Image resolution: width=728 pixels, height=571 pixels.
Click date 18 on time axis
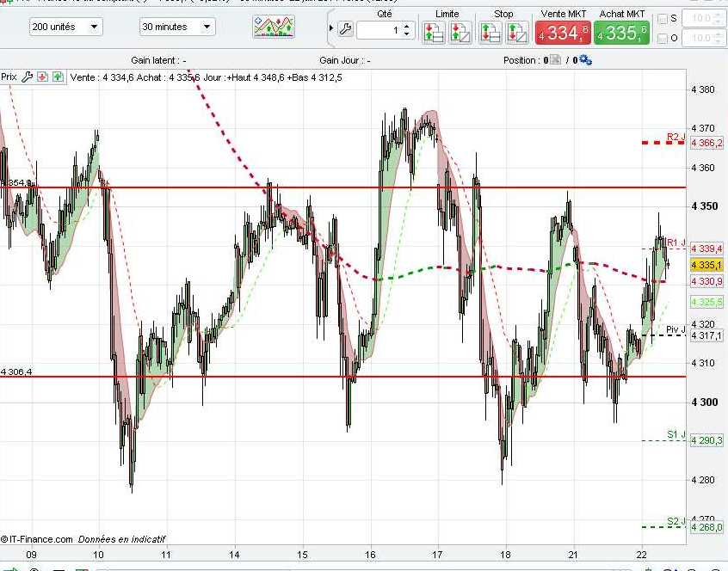pos(505,555)
